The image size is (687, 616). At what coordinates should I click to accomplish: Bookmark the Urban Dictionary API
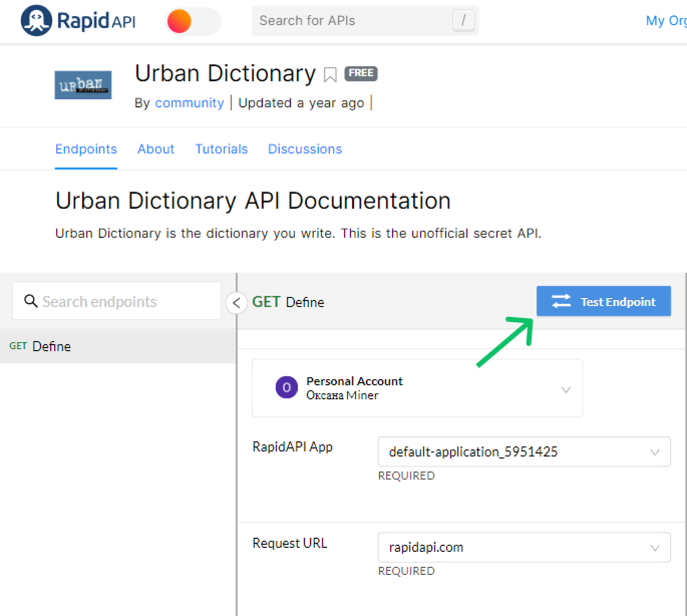point(330,75)
